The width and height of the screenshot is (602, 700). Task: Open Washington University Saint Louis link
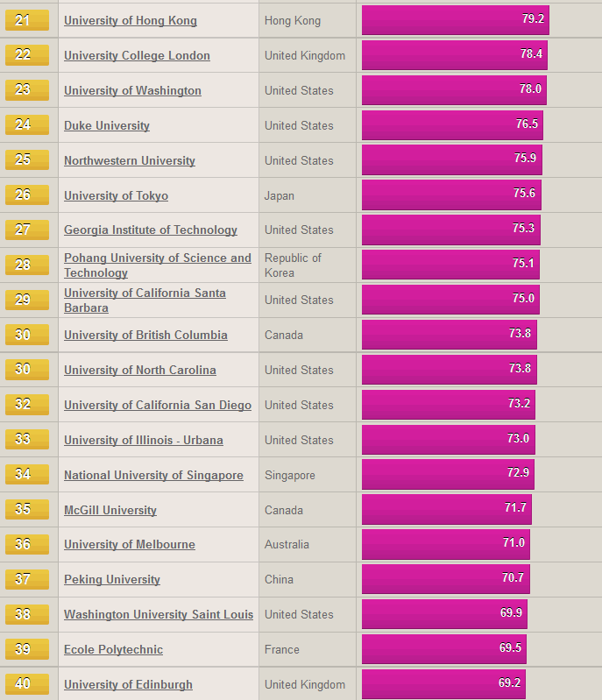pyautogui.click(x=159, y=614)
